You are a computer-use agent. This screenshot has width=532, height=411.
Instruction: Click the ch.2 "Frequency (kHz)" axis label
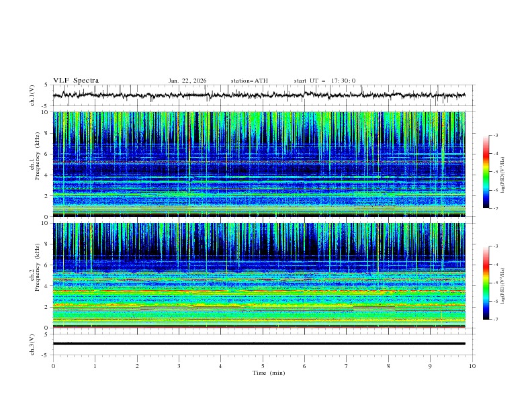click(x=38, y=267)
